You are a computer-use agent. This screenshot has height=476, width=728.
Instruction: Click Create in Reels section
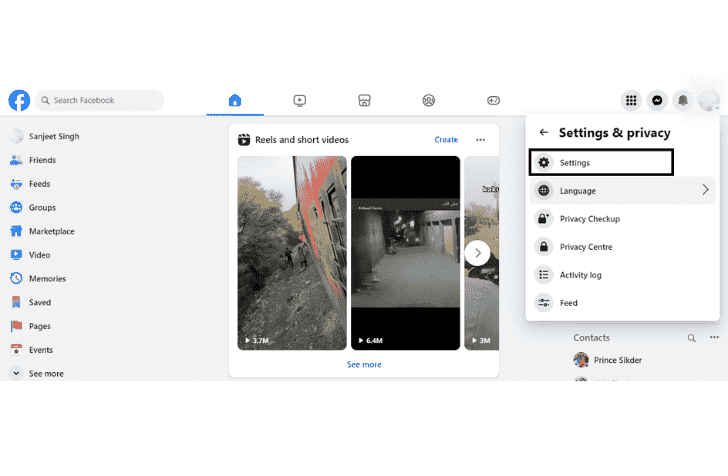446,139
